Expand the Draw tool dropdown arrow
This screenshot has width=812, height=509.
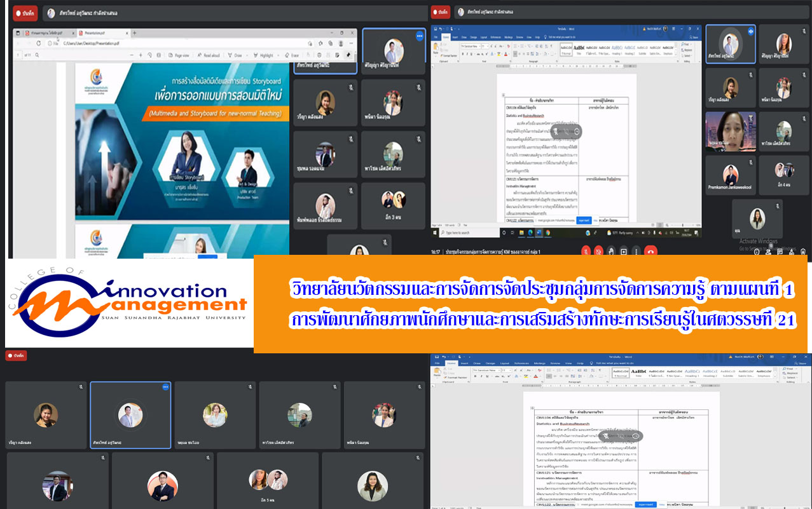[247, 55]
